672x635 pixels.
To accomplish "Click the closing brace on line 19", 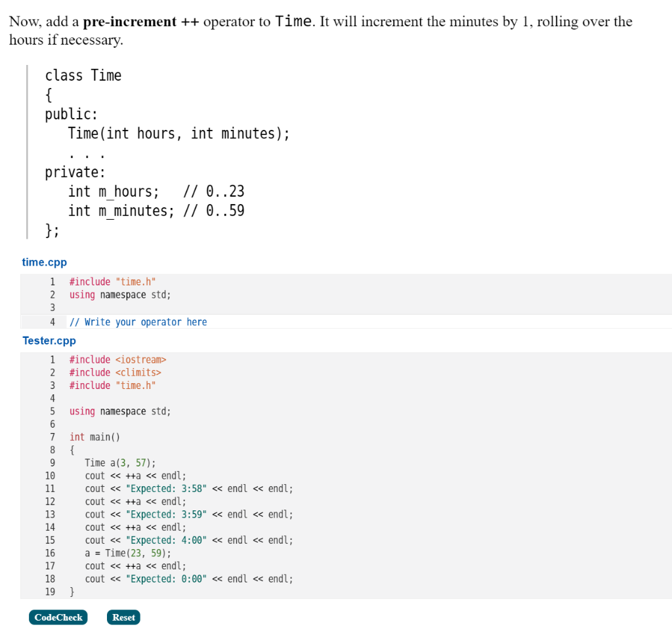I will point(70,591).
